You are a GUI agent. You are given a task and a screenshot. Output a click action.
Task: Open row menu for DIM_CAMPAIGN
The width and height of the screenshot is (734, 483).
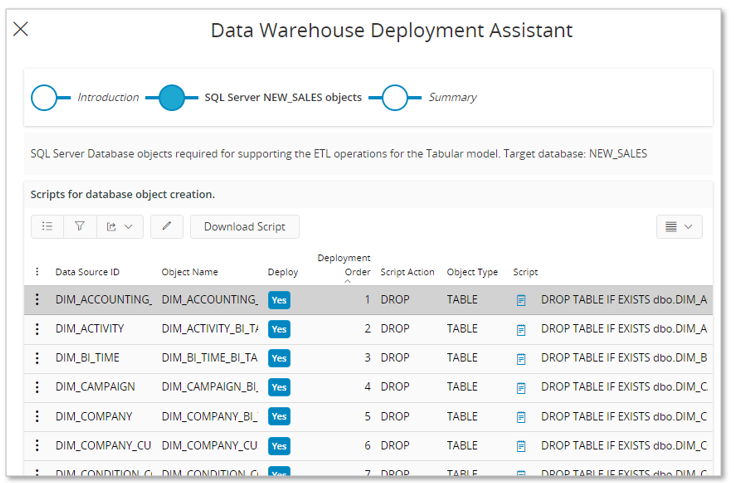pyautogui.click(x=38, y=387)
